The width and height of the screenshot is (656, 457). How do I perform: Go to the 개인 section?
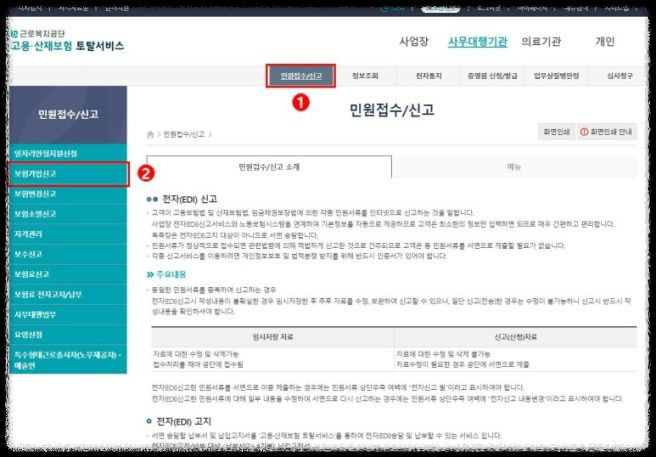coord(605,41)
